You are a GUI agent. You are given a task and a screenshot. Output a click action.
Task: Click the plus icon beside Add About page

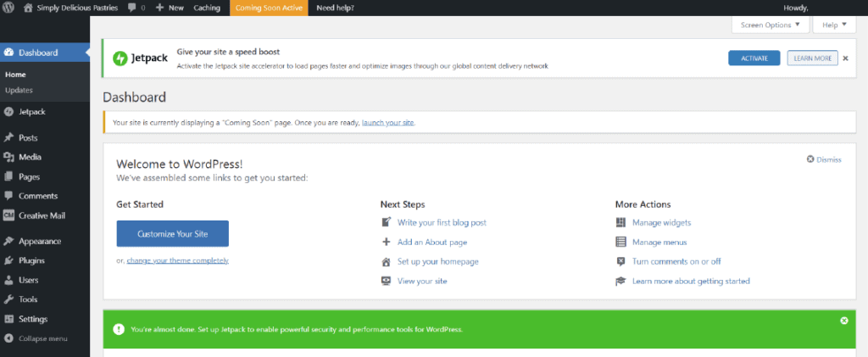pos(387,242)
